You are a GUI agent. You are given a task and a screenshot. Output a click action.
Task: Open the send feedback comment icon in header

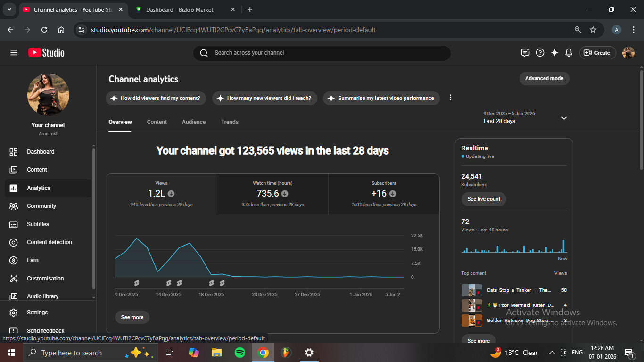526,53
